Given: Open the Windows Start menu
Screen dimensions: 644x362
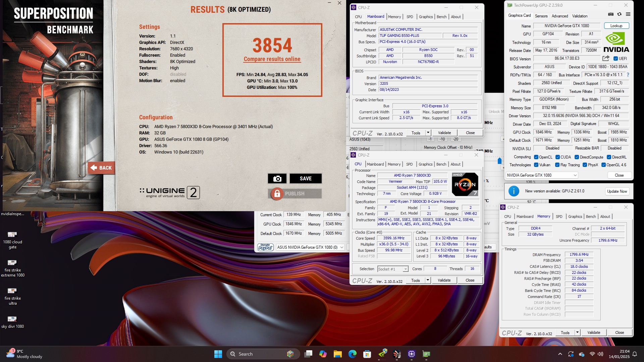Looking at the screenshot, I should click(x=218, y=354).
